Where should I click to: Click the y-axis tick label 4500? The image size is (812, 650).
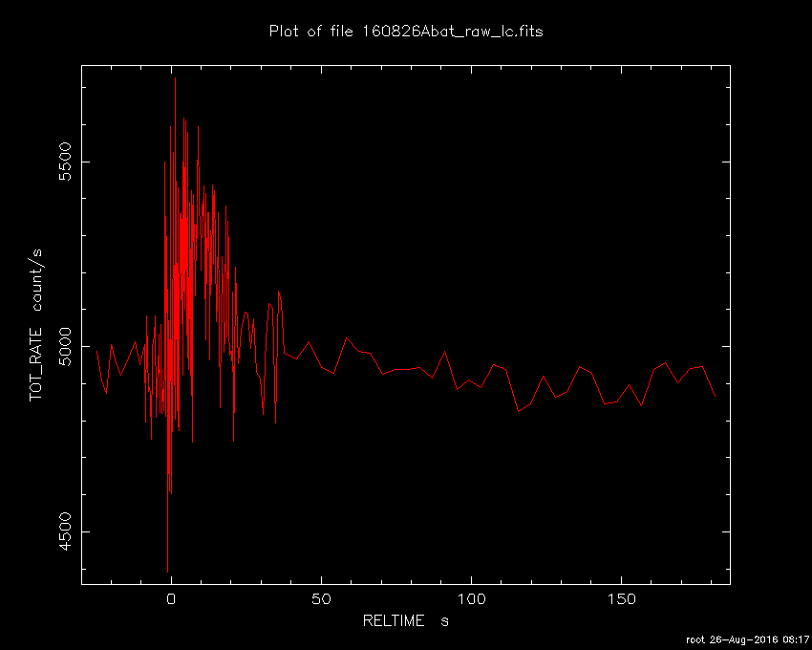[x=65, y=531]
